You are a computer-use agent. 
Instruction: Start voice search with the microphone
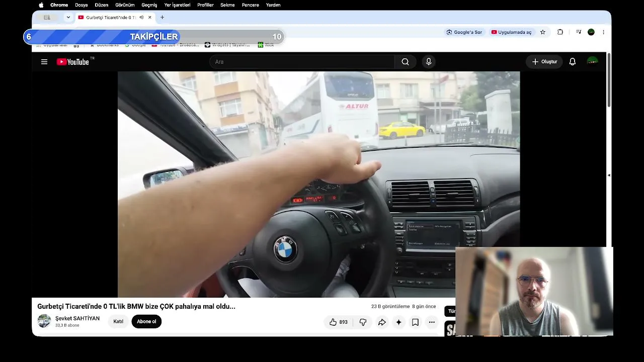pyautogui.click(x=429, y=62)
